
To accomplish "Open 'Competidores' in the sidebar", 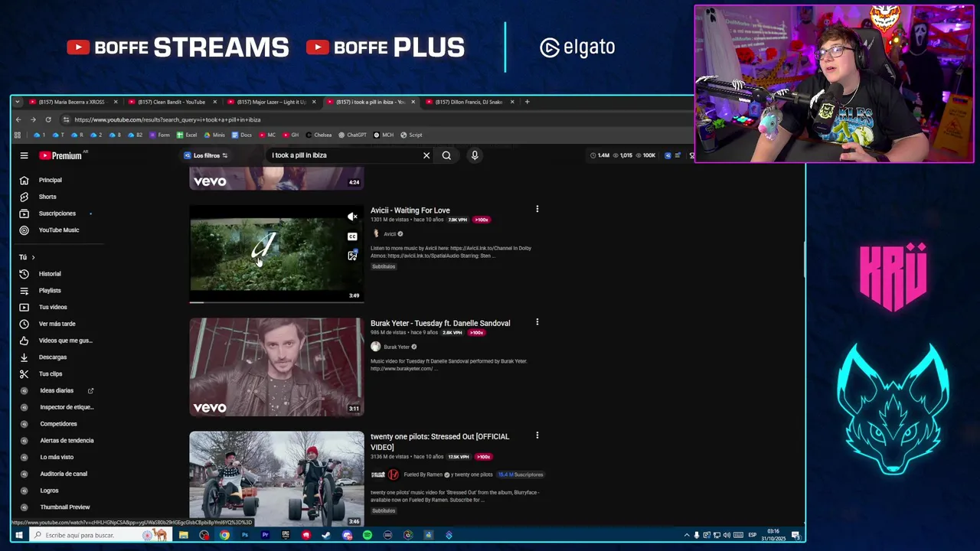I will (58, 424).
